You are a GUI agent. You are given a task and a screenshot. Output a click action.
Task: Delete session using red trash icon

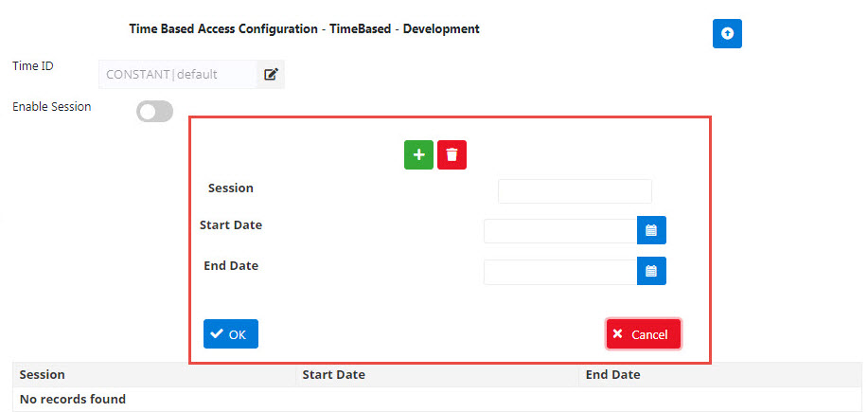(x=452, y=154)
